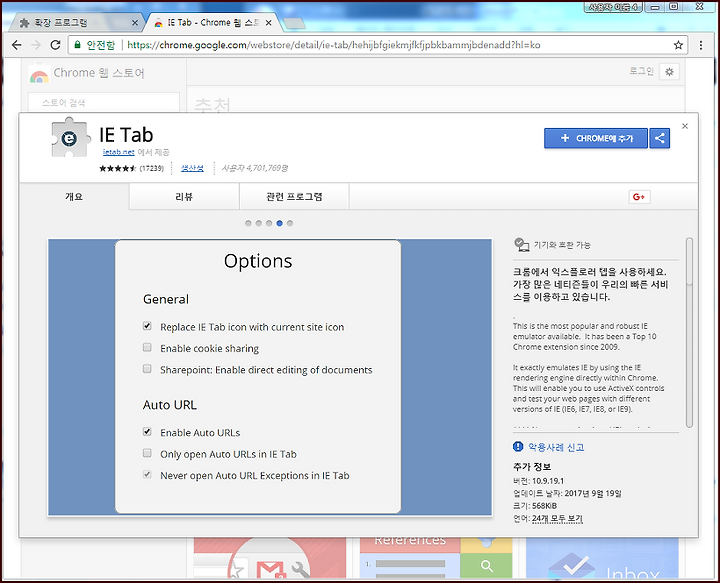
Task: Open the 생산성 category link
Action: pyautogui.click(x=192, y=168)
